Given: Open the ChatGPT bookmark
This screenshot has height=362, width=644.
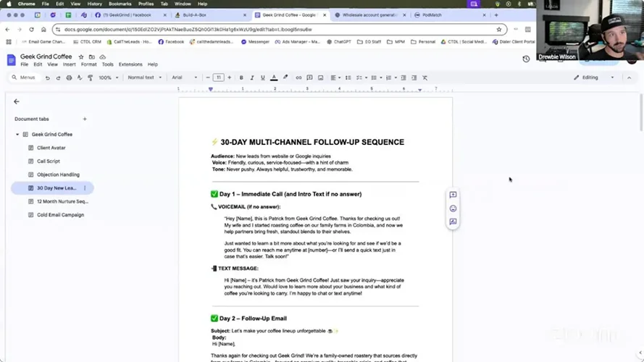Looking at the screenshot, I should pyautogui.click(x=339, y=42).
